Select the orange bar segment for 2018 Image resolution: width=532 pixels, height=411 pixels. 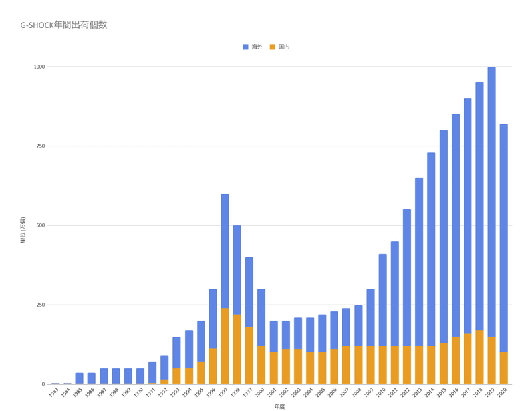[x=479, y=357]
